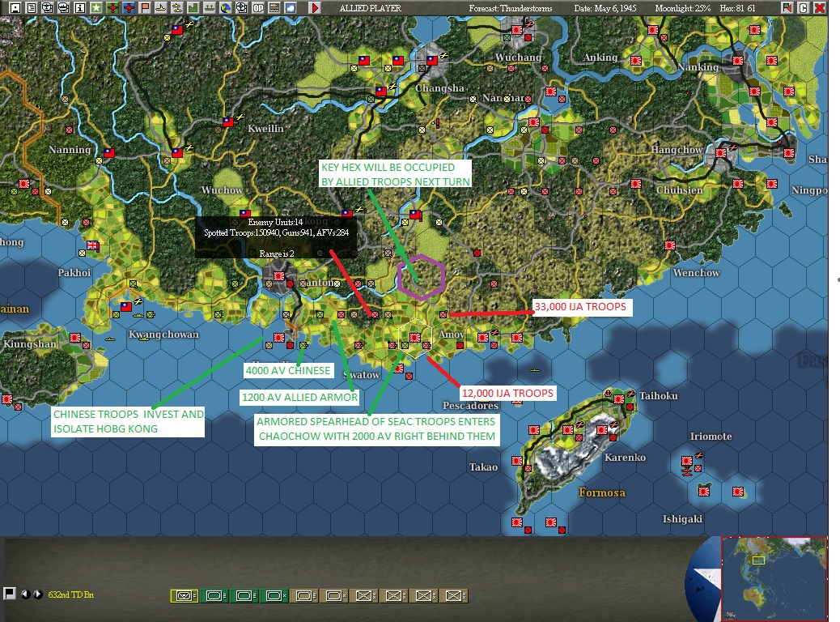Open the text document report icon

click(x=32, y=7)
